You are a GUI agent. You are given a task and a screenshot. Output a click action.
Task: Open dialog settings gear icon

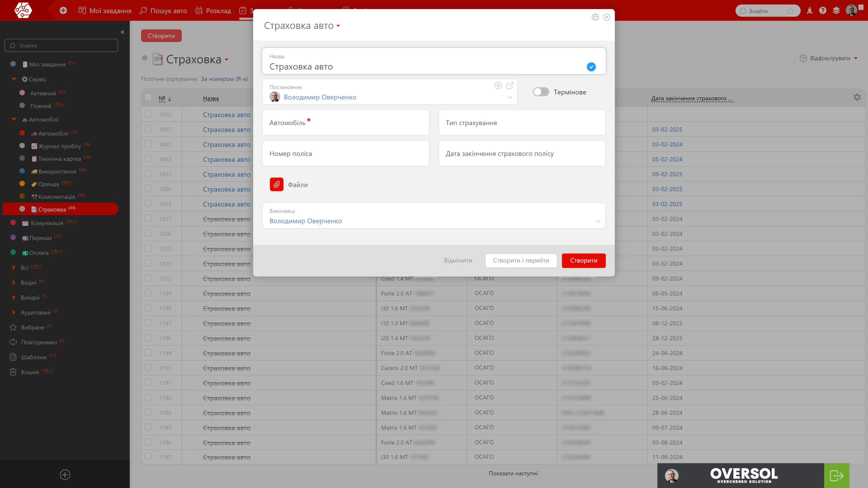click(595, 17)
